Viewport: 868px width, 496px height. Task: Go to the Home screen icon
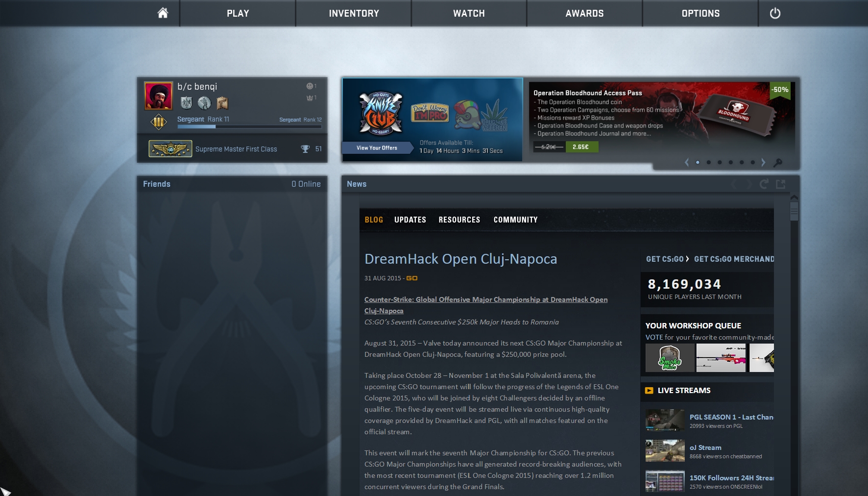coord(163,13)
